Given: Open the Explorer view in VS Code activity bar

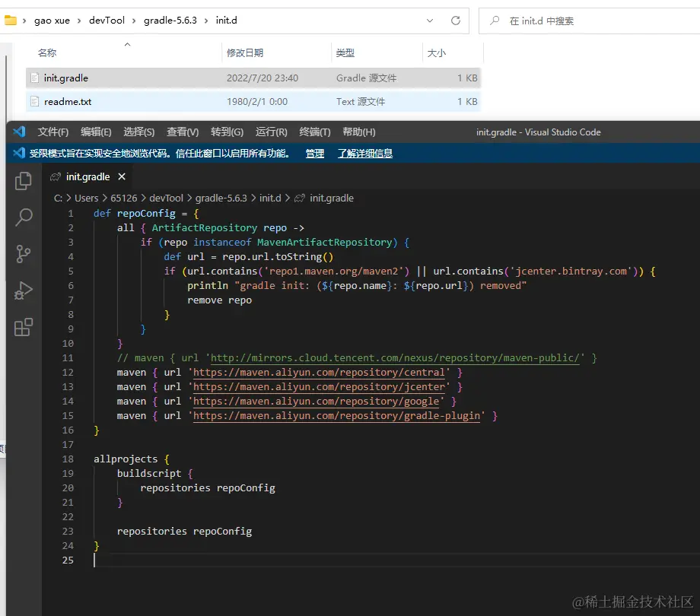Looking at the screenshot, I should point(24,181).
